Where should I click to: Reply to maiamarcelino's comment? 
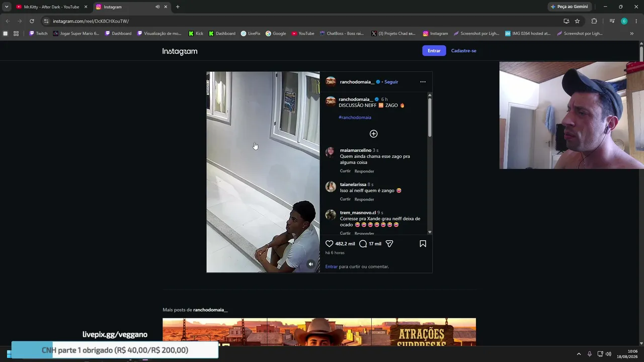click(364, 171)
